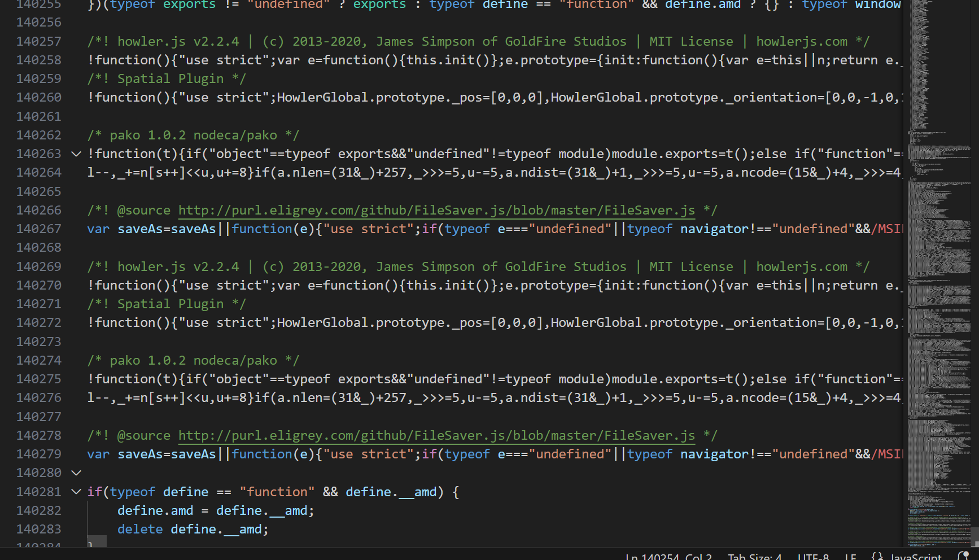This screenshot has width=979, height=560.
Task: Select line number 140257 in the gutter
Action: click(38, 41)
